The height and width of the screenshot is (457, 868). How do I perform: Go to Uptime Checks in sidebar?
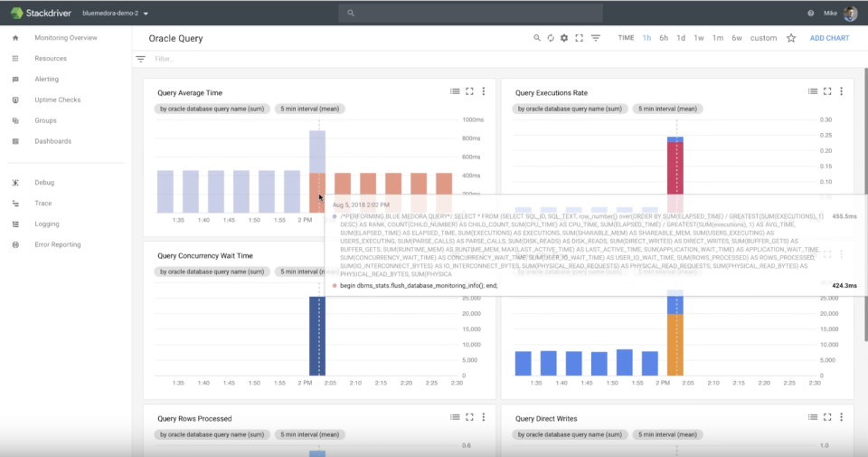coord(57,100)
